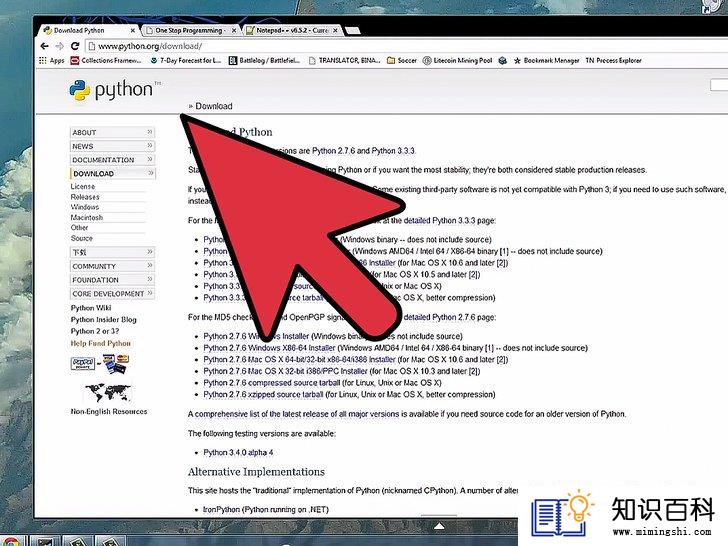Open Litecoin Mining Pool bookmark
Viewport: 728px width, 546px height.
click(457, 60)
